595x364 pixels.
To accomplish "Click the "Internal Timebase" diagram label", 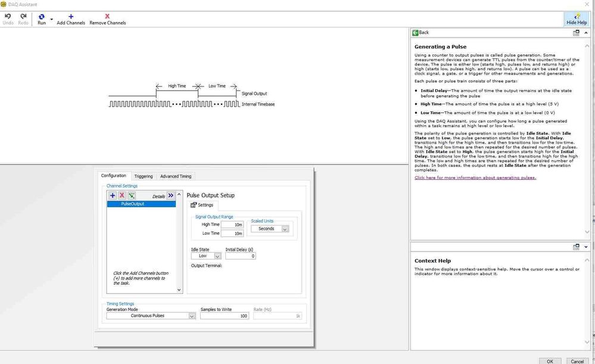I will pos(258,104).
